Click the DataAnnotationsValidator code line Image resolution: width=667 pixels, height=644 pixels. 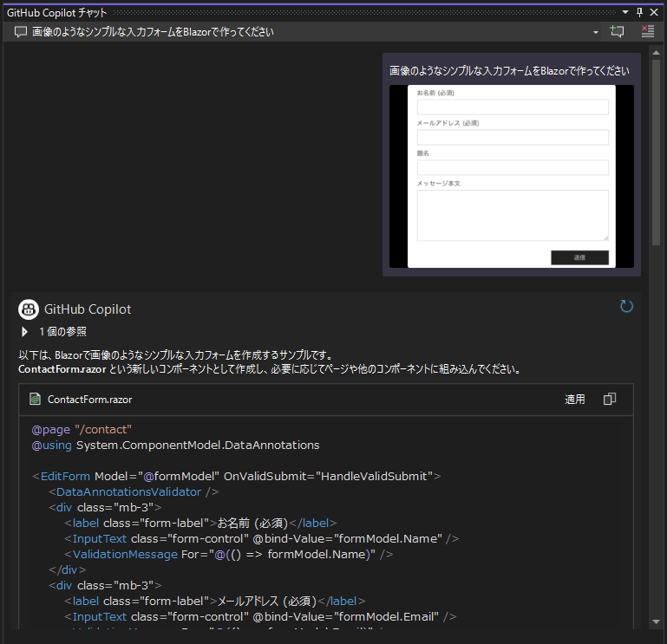134,491
